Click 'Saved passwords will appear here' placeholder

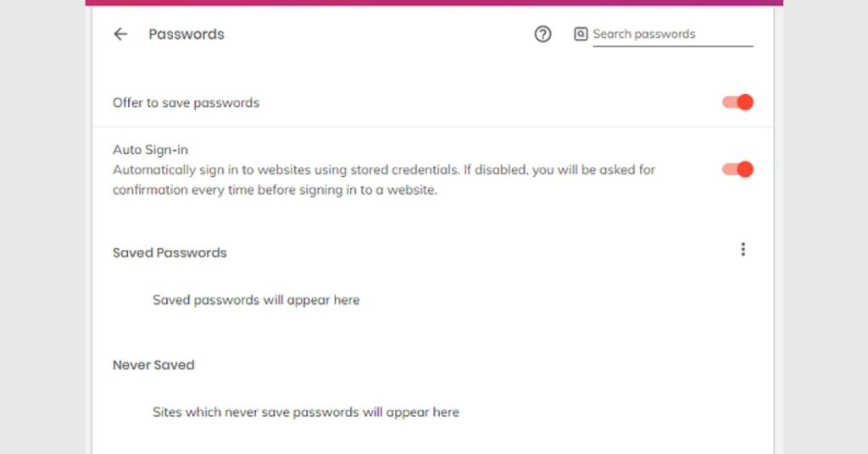tap(256, 300)
